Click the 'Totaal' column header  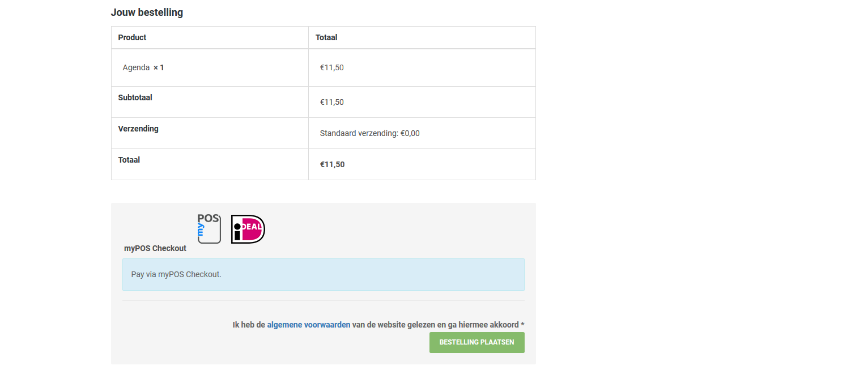click(326, 37)
